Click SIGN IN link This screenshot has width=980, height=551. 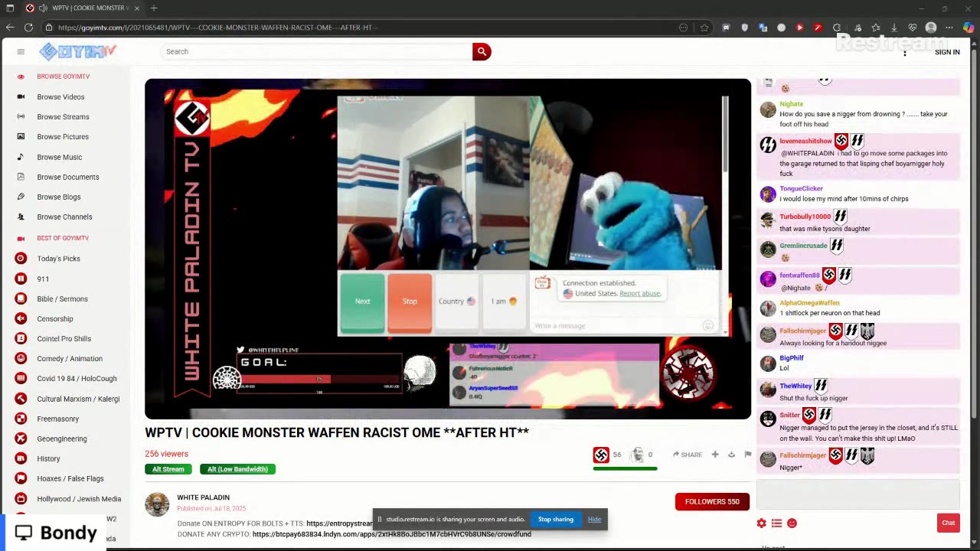(x=947, y=52)
